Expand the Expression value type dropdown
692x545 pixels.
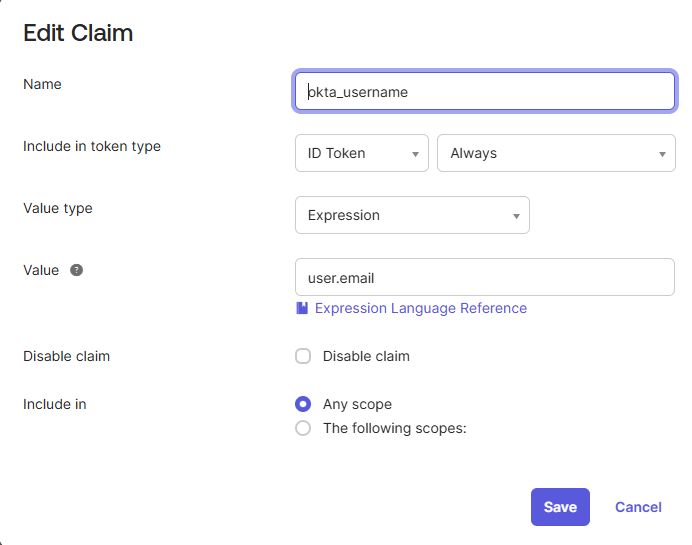[412, 215]
